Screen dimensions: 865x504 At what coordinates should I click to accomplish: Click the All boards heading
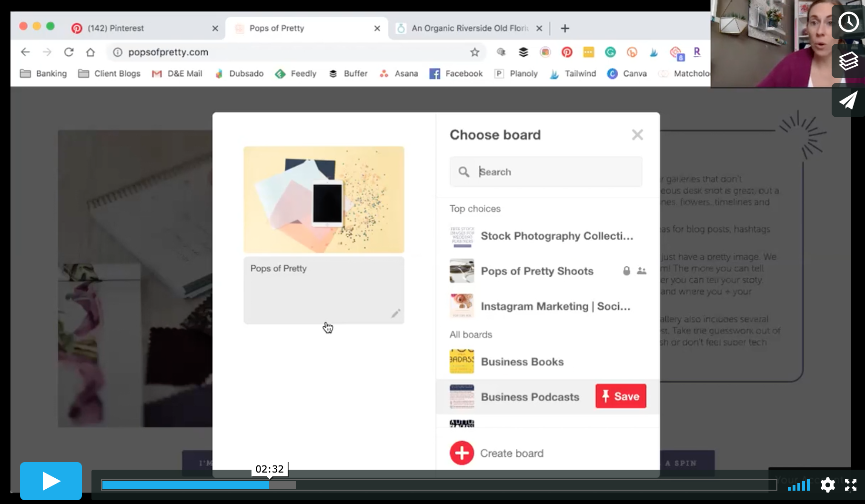pos(471,334)
